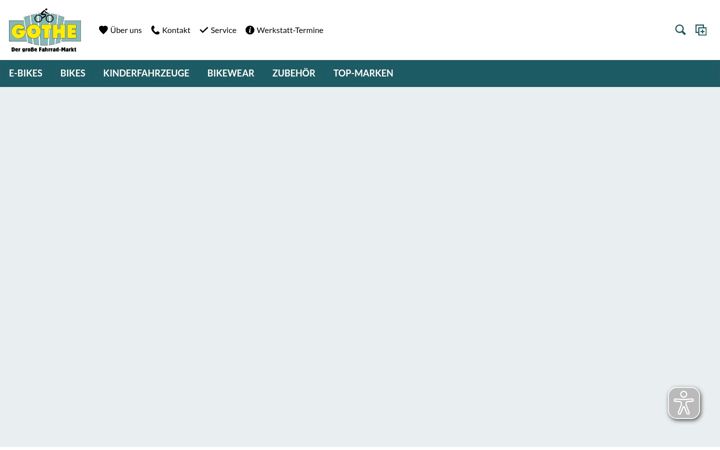Open the accessibility widget button
This screenshot has height=450, width=720.
(684, 403)
